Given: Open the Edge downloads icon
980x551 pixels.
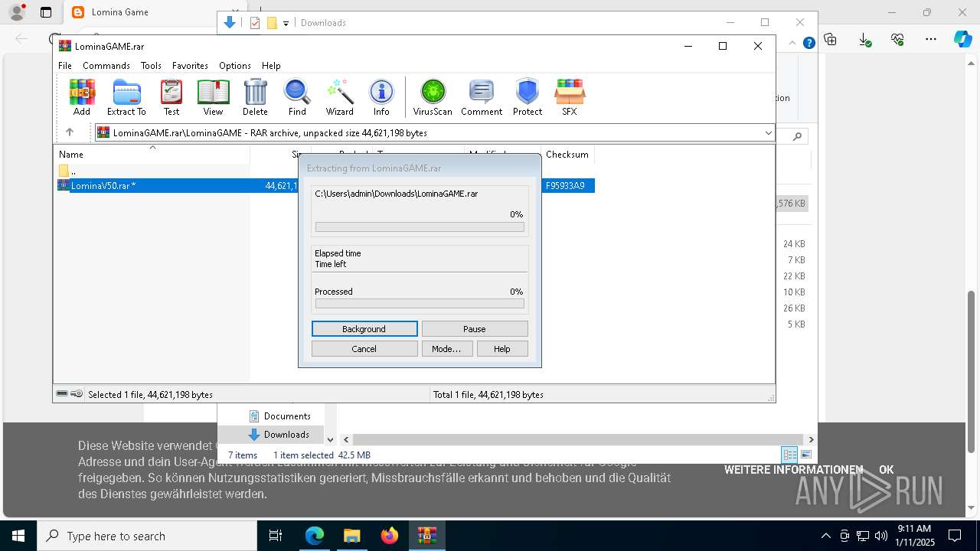Looking at the screenshot, I should point(864,39).
